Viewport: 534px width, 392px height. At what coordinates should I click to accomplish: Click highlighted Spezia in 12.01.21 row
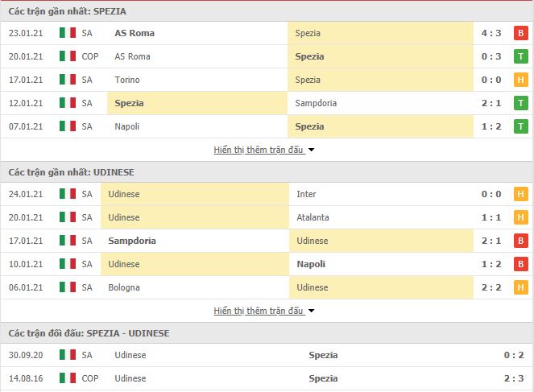click(129, 103)
